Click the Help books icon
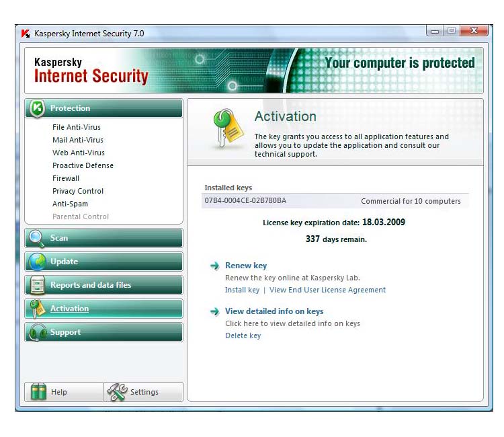The height and width of the screenshot is (437, 504). [x=38, y=392]
